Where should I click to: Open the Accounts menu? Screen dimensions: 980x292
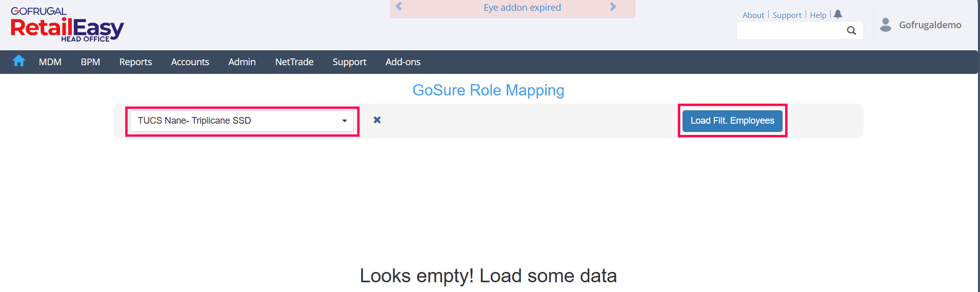[190, 62]
